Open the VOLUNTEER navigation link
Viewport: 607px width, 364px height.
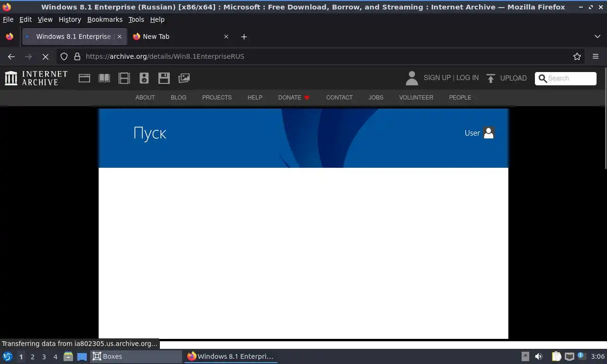point(416,97)
